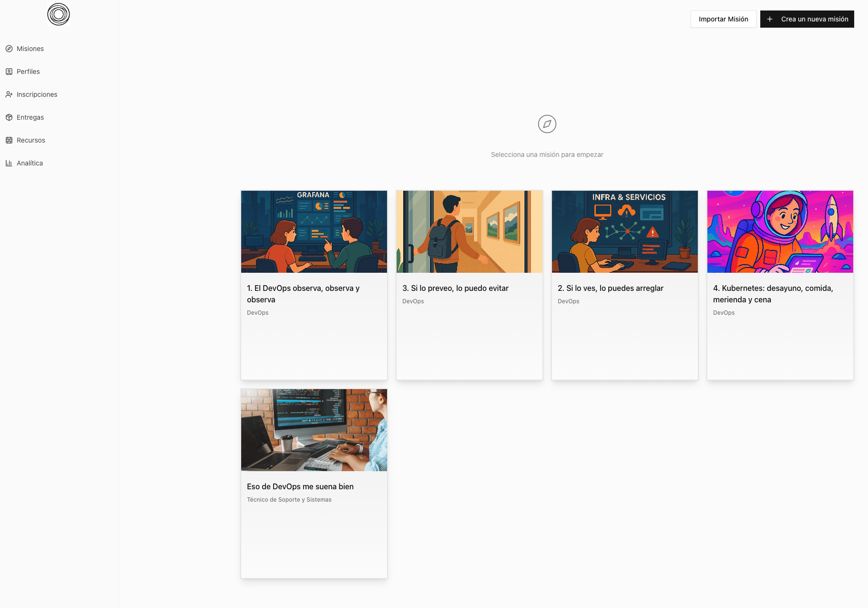Click the Perfiles profile icon
Screen dimensions: 868x608
pos(9,72)
